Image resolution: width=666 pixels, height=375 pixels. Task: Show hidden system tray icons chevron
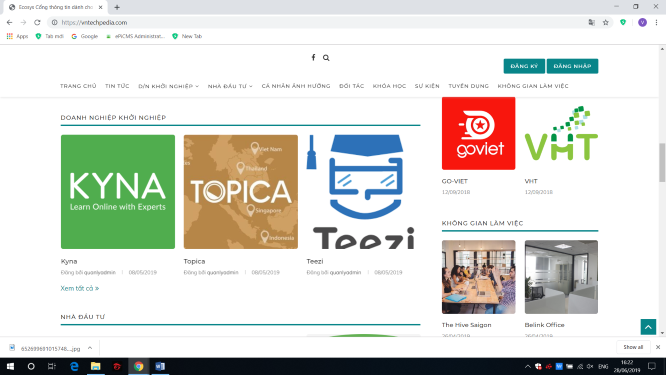pos(528,367)
